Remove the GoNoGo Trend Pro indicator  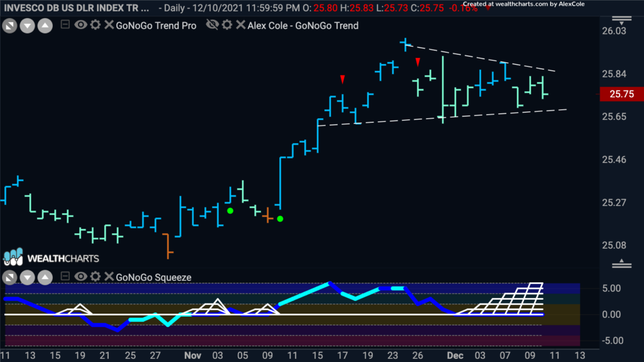click(x=109, y=25)
